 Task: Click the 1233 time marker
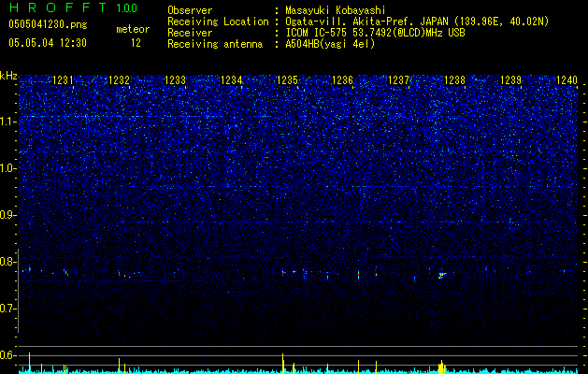tap(175, 80)
